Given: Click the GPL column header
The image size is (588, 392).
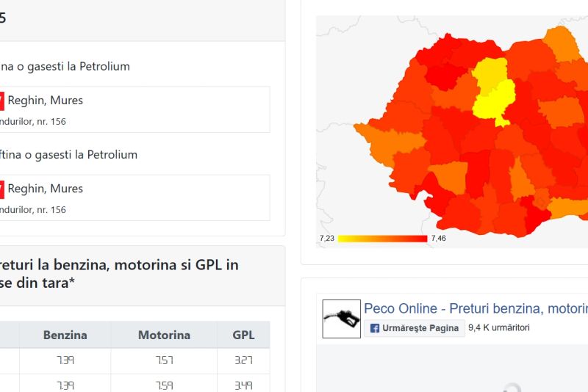Looking at the screenshot, I should (243, 335).
